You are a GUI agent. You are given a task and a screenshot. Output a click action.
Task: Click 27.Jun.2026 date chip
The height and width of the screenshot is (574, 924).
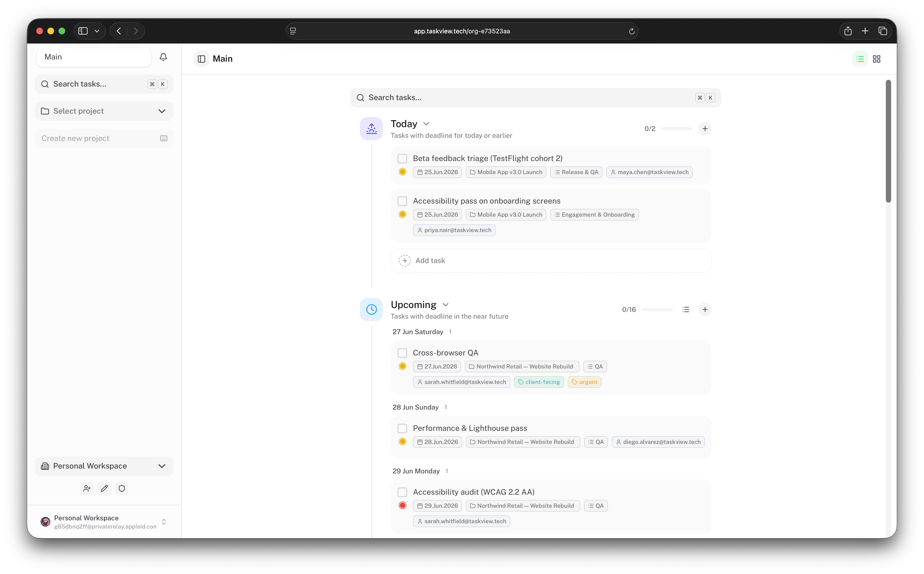tap(437, 366)
